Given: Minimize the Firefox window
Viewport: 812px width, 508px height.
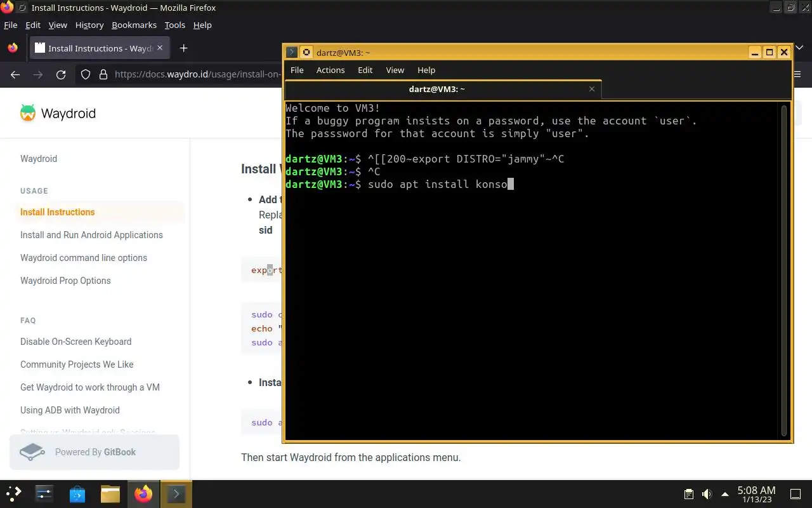Looking at the screenshot, I should [x=776, y=8].
